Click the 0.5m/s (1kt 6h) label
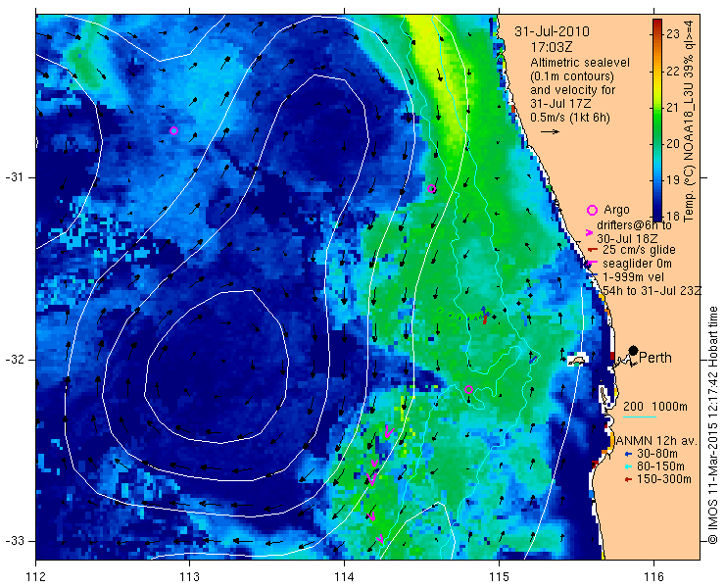725x588 pixels. coord(569,118)
